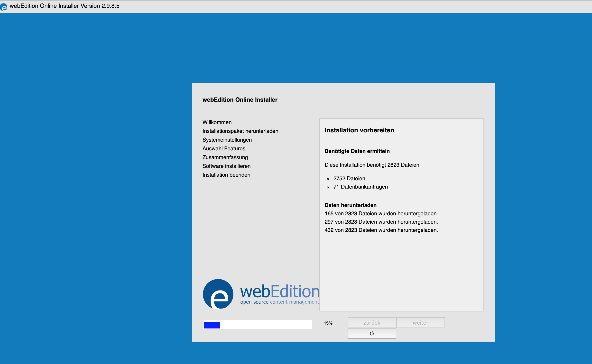Click the reload arrow button
The width and height of the screenshot is (592, 364).
pyautogui.click(x=372, y=333)
